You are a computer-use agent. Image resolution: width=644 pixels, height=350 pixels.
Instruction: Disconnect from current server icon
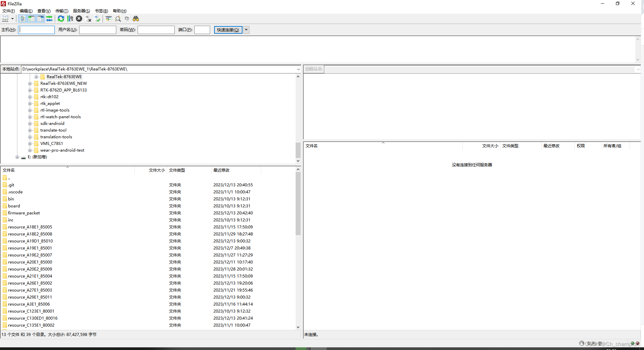coord(88,19)
